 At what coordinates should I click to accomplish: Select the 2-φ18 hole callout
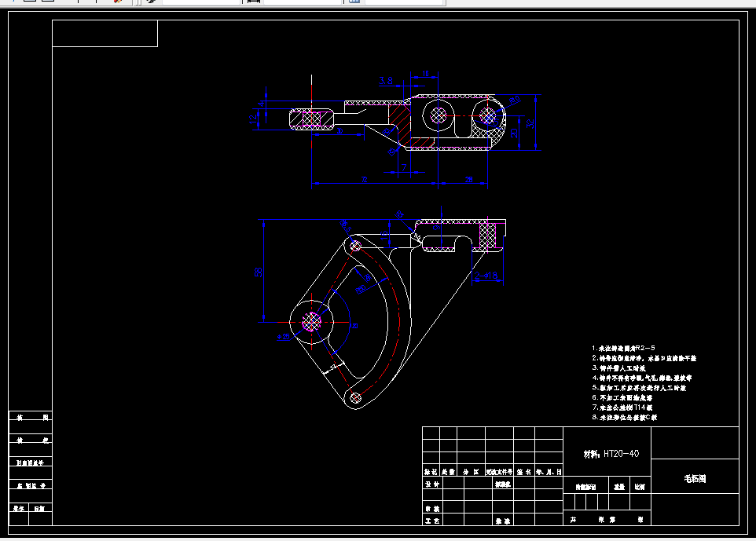(486, 276)
